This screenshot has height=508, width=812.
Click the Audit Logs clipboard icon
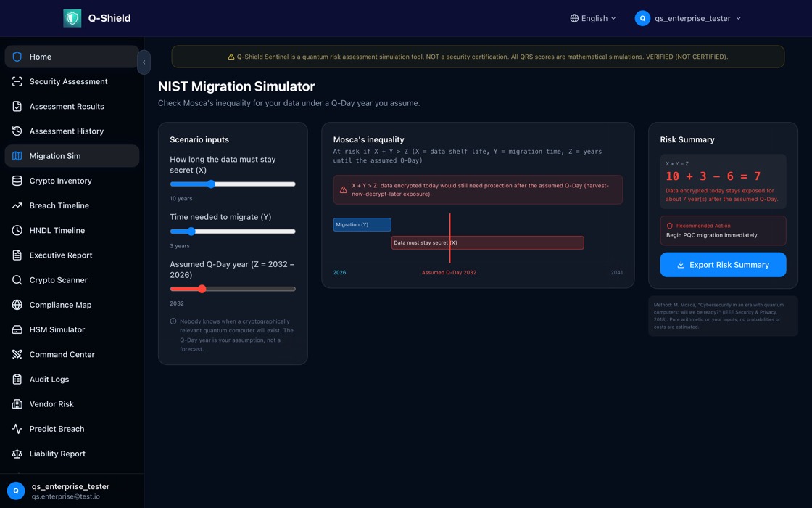click(17, 380)
